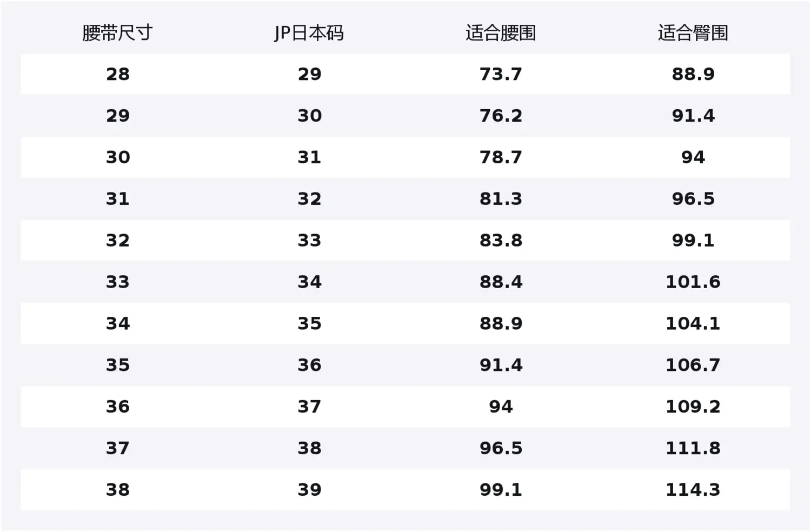
Task: Select hip value 109.2
Action: coord(693,407)
